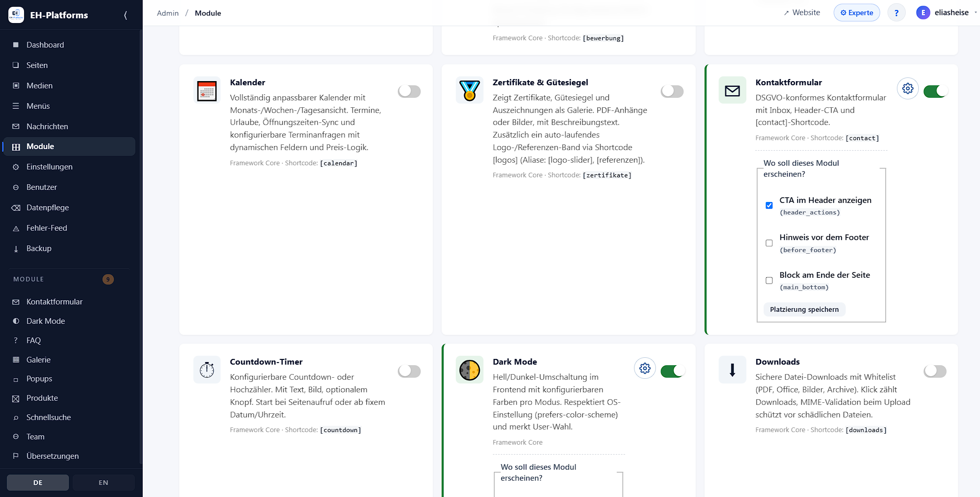Disable the Kontaktformular module toggle
This screenshot has height=497, width=980.
pos(936,92)
